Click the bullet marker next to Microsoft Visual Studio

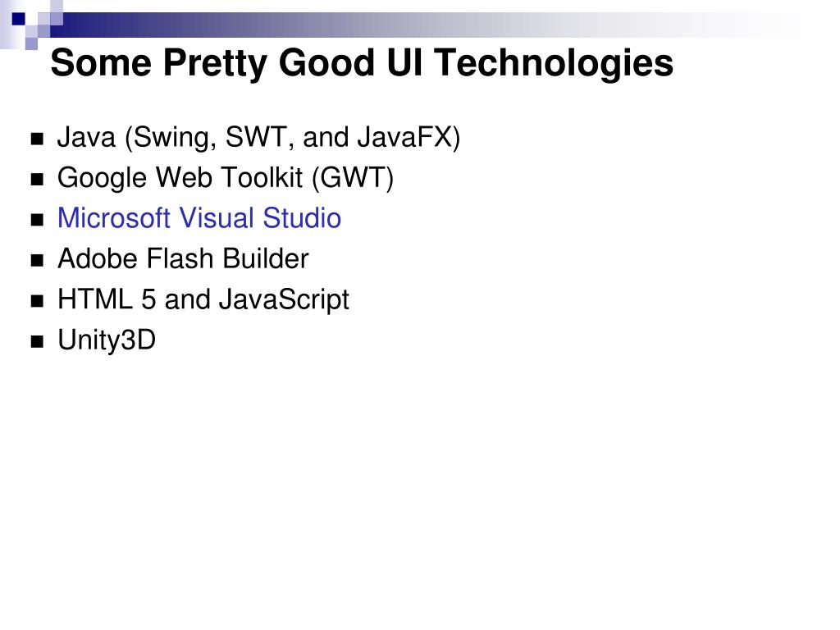(37, 220)
